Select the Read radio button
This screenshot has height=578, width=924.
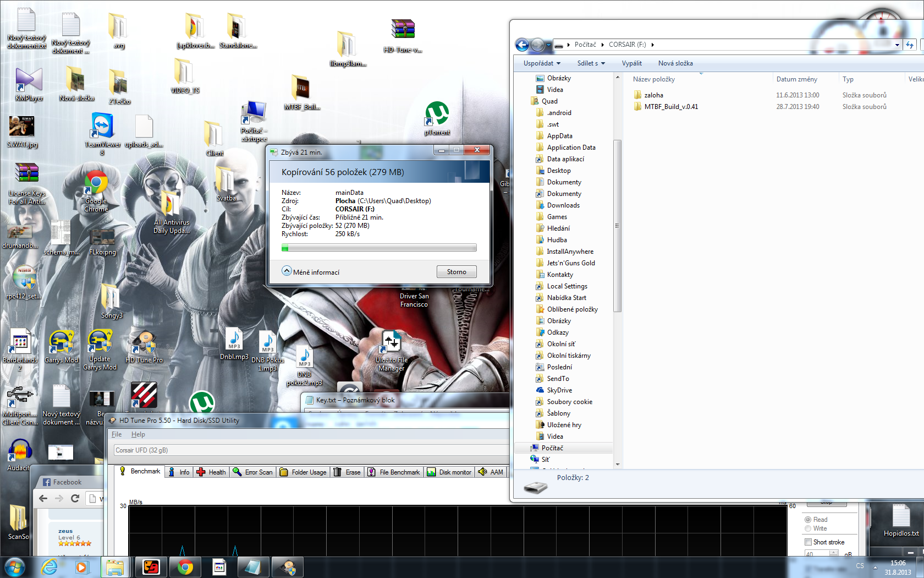pos(816,520)
